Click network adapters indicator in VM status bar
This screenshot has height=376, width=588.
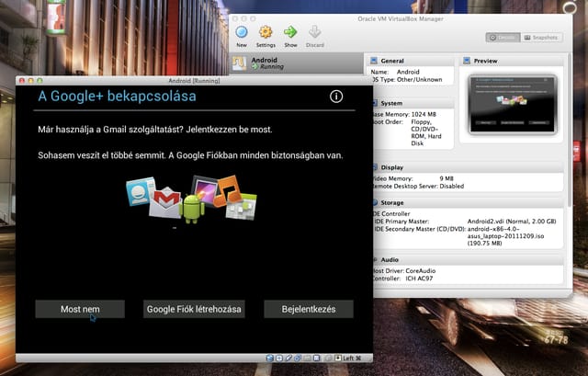[x=298, y=358]
